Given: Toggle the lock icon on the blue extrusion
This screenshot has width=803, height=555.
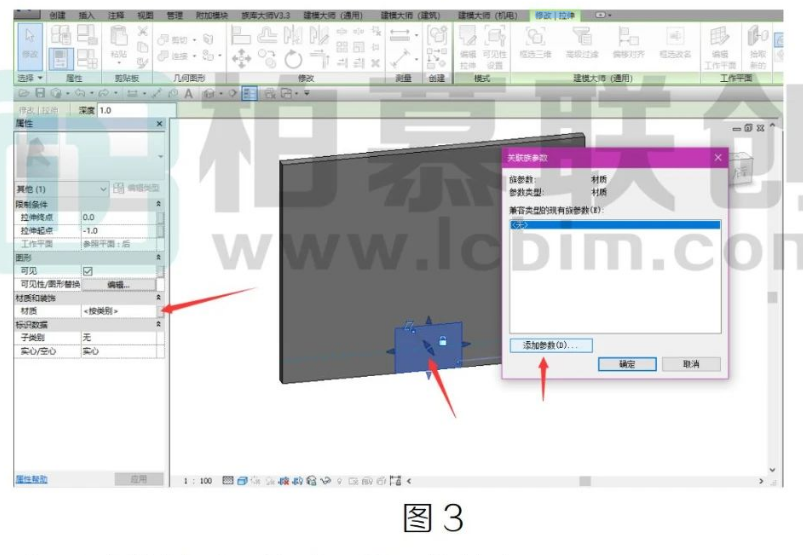Looking at the screenshot, I should [x=442, y=340].
